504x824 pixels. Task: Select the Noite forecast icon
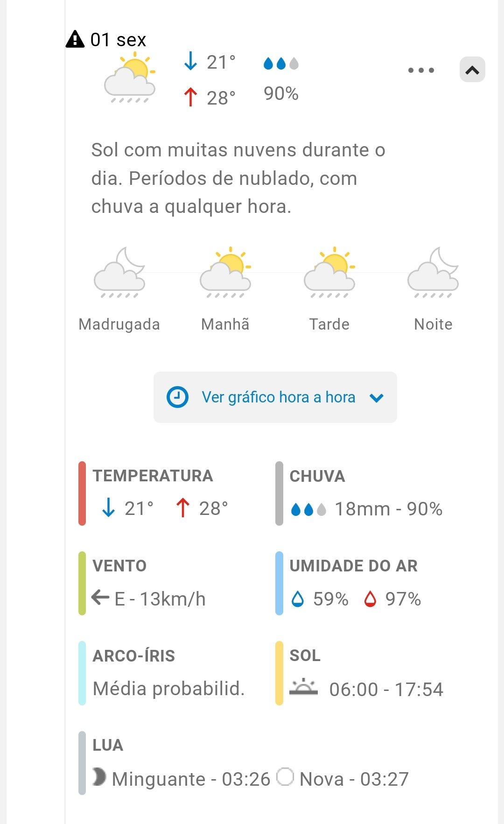click(433, 273)
